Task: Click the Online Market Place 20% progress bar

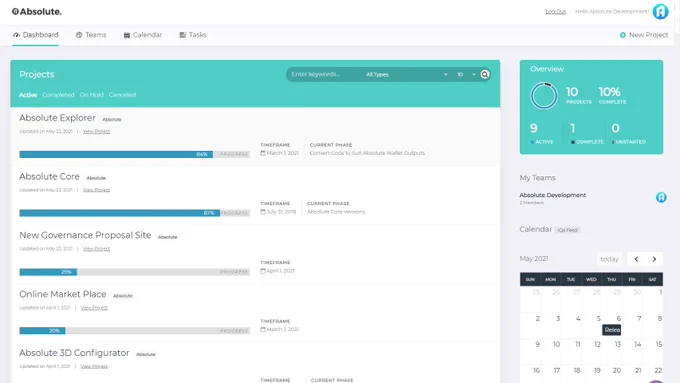Action: pyautogui.click(x=134, y=331)
